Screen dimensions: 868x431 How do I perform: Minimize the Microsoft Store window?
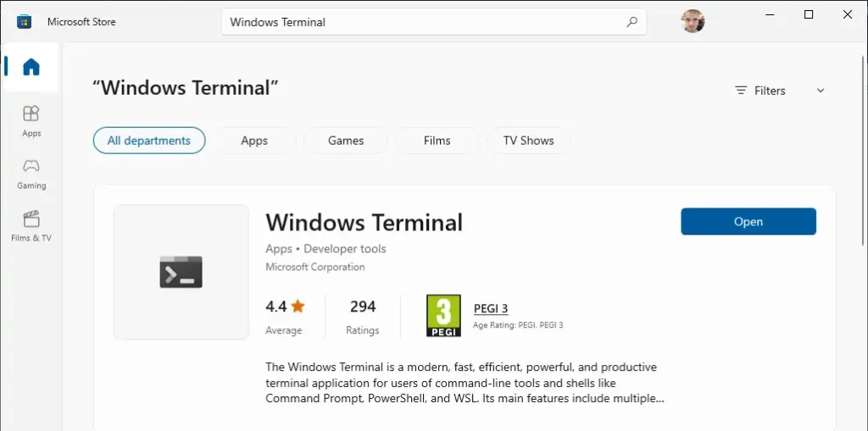770,15
